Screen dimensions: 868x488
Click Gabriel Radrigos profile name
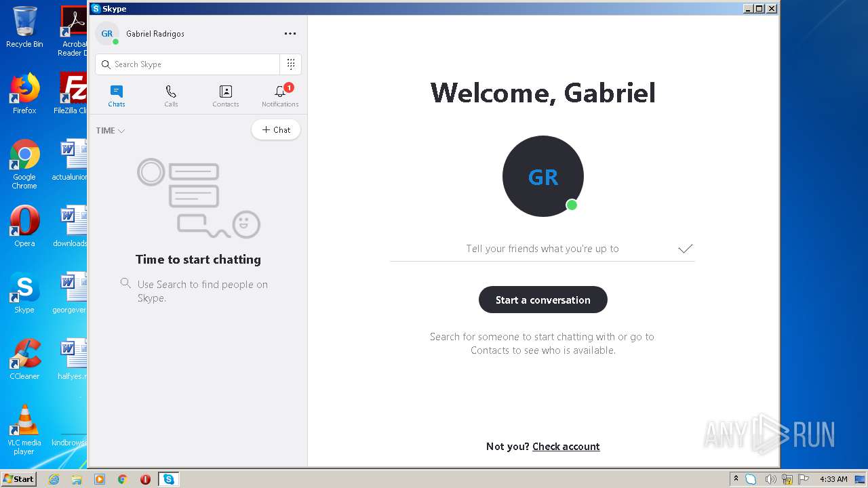pos(155,34)
